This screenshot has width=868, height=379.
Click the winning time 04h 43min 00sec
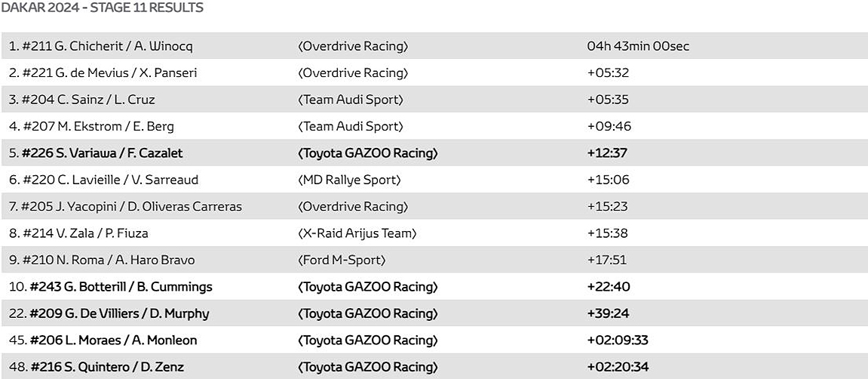click(637, 46)
